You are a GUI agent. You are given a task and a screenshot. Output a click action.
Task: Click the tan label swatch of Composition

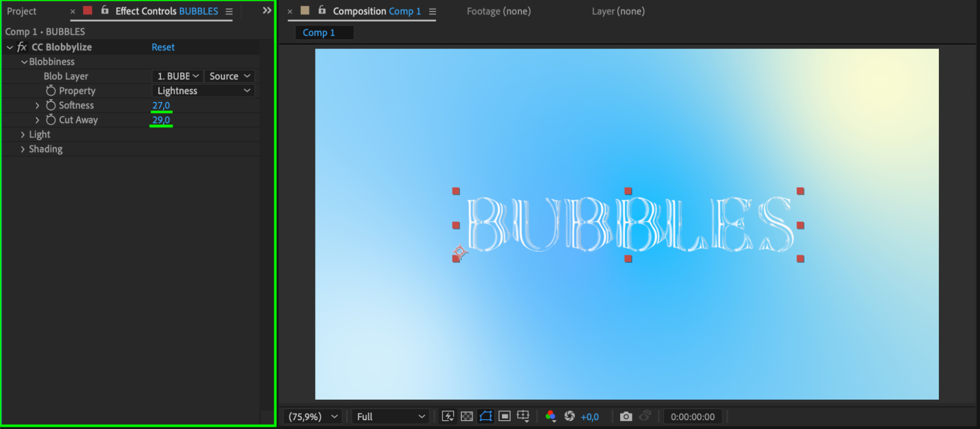[x=305, y=10]
